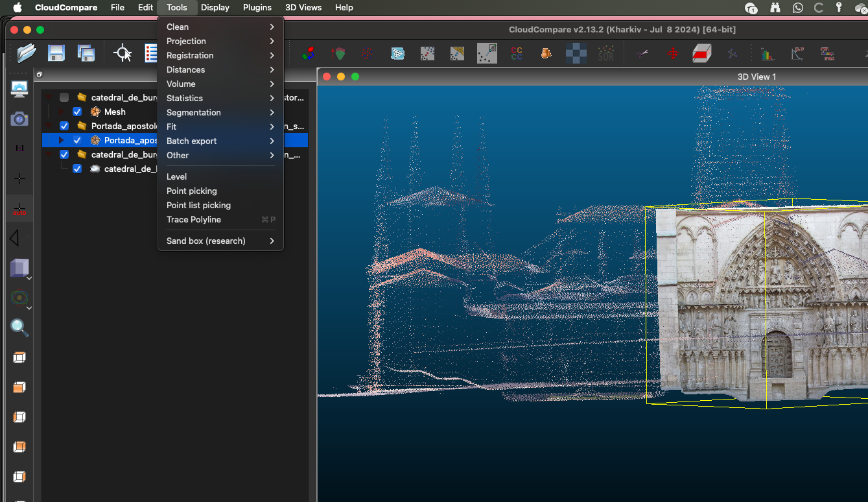Toggle checkbox of highlighted Portada_apos mesh item
The height and width of the screenshot is (502, 868).
pos(77,140)
